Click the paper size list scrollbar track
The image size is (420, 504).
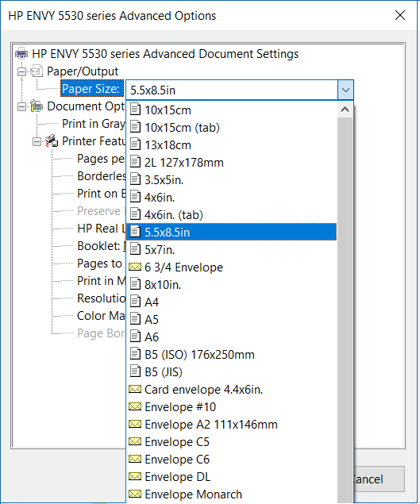tap(345, 309)
